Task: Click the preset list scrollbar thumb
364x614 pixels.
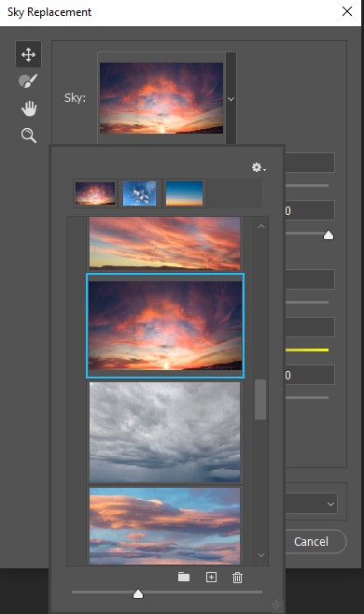Action: tap(260, 399)
